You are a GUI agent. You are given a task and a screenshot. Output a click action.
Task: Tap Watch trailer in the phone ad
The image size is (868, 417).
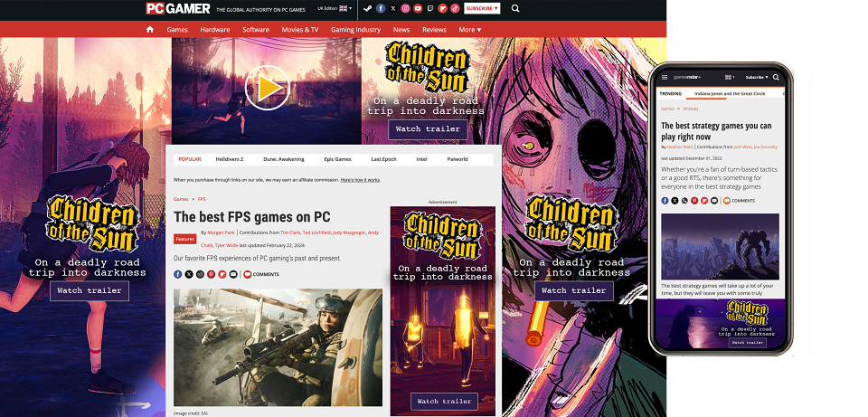coord(747,343)
